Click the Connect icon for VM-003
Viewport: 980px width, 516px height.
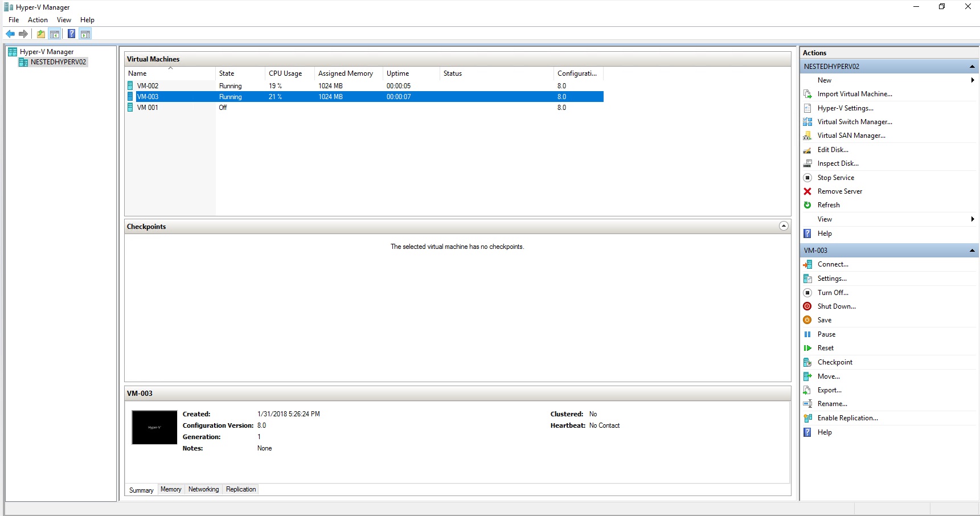click(807, 264)
